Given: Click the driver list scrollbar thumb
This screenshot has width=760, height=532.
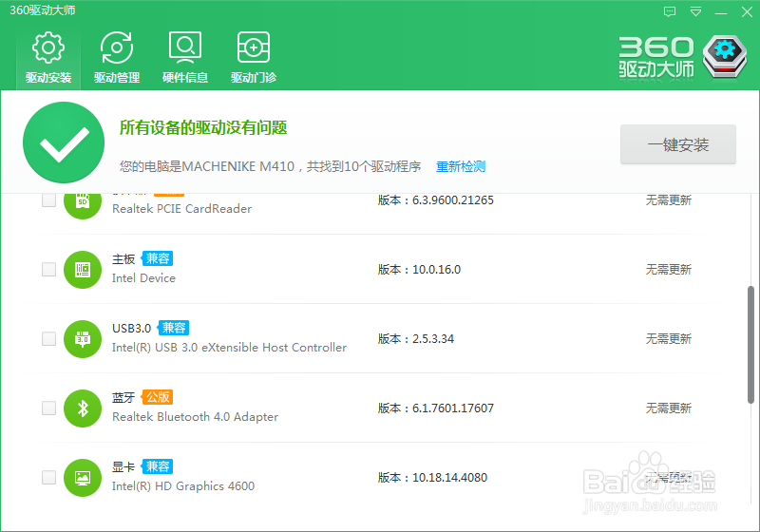Looking at the screenshot, I should (750, 345).
